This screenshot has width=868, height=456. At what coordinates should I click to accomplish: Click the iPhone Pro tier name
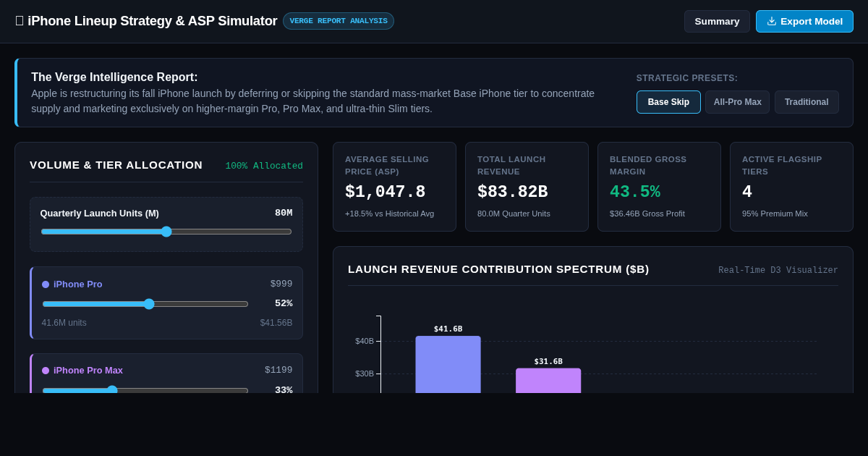pyautogui.click(x=77, y=284)
